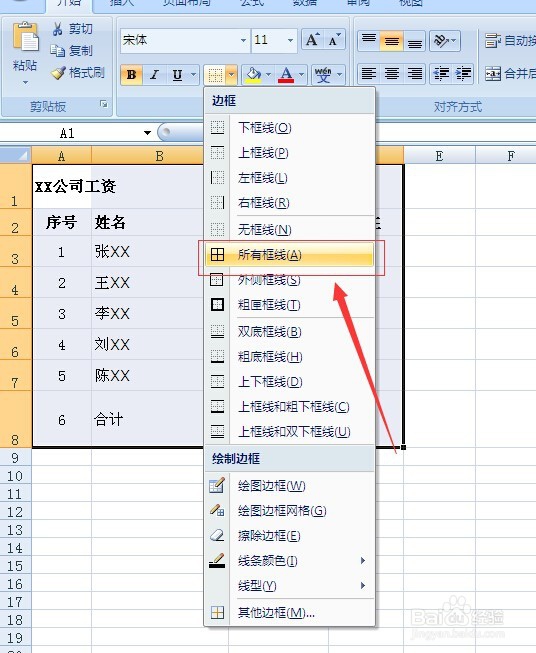This screenshot has width=536, height=653.
Task: Click the select-all corner of the sheet
Action: click(16, 155)
